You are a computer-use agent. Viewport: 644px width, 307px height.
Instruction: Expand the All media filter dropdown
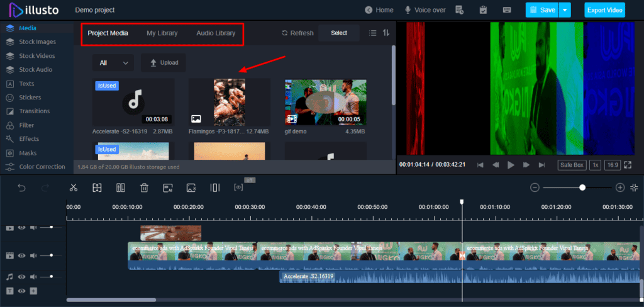click(x=113, y=63)
